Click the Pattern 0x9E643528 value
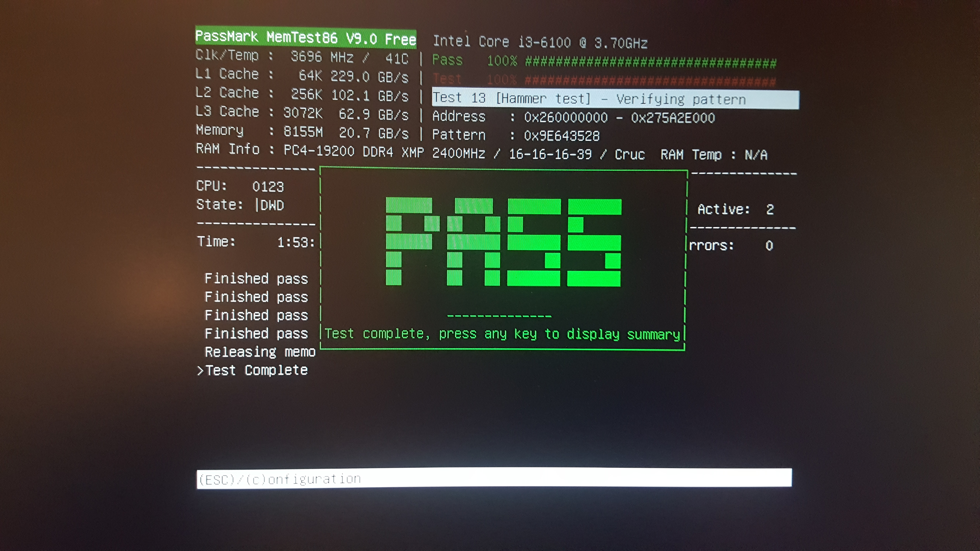The height and width of the screenshot is (551, 980). [562, 136]
